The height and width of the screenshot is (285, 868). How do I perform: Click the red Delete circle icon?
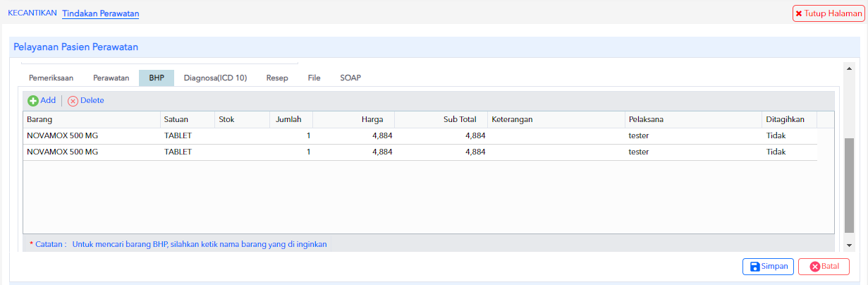point(73,101)
